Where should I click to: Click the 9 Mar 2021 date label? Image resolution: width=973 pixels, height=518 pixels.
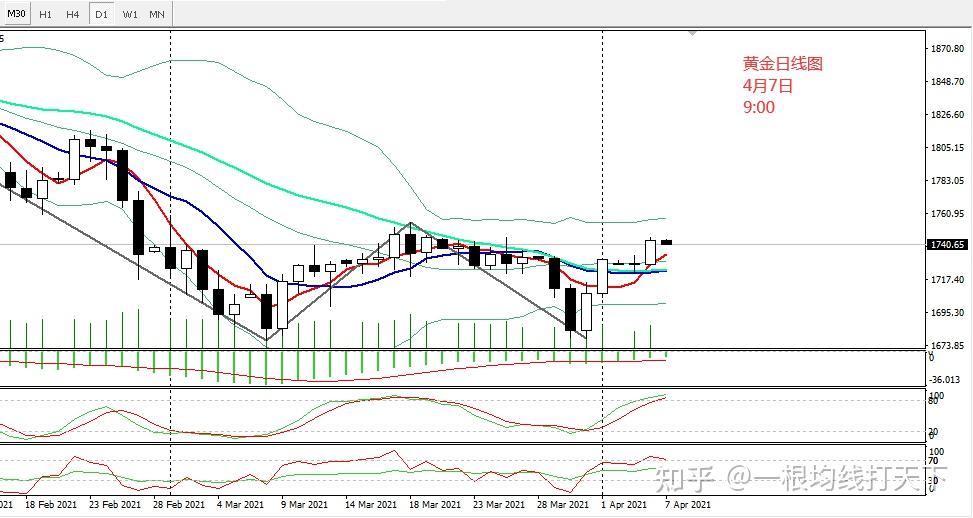(x=304, y=504)
